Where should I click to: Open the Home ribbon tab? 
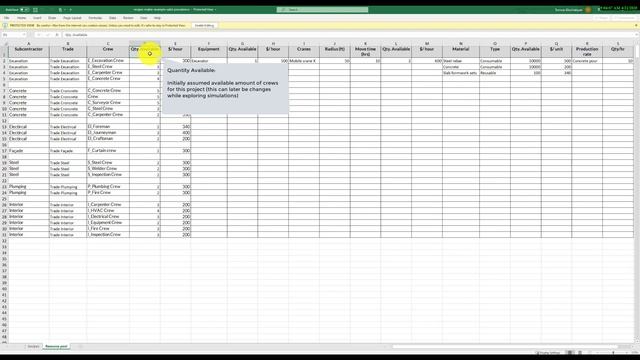(x=21, y=18)
